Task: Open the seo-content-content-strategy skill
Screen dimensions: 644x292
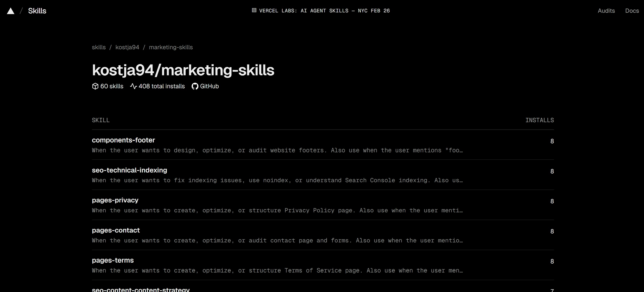Action: tap(140, 289)
